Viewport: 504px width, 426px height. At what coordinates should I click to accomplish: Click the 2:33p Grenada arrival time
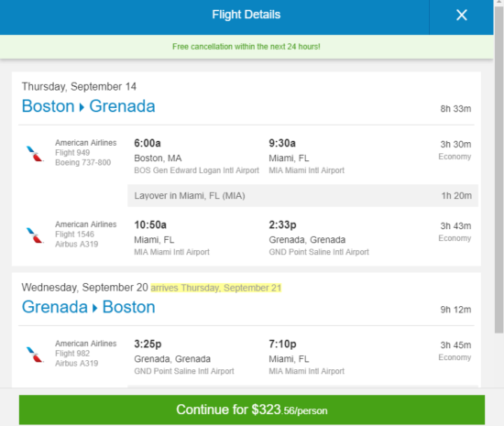[282, 224]
